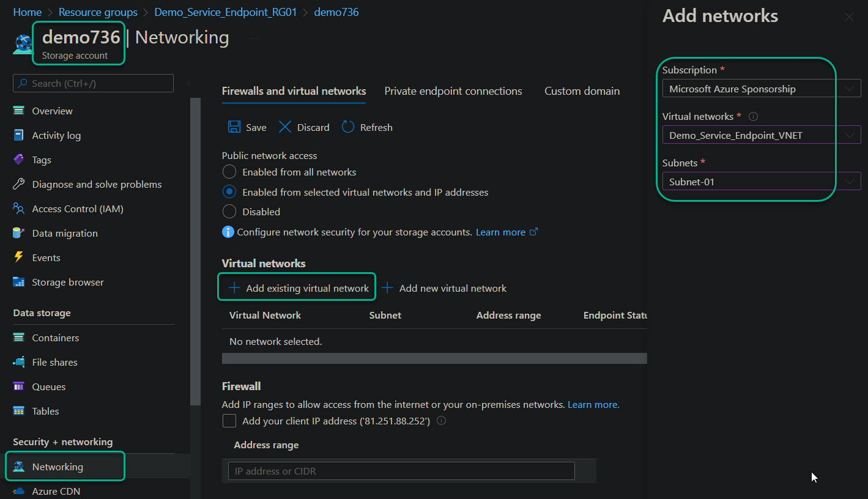
Task: Click Add existing virtual network
Action: [x=296, y=287]
